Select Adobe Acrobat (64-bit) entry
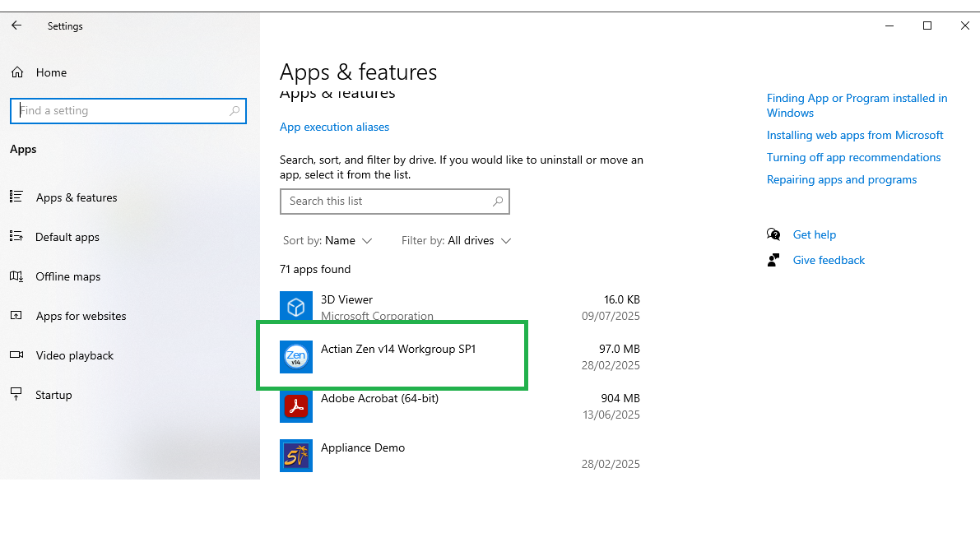This screenshot has height=533, width=980. (x=380, y=398)
